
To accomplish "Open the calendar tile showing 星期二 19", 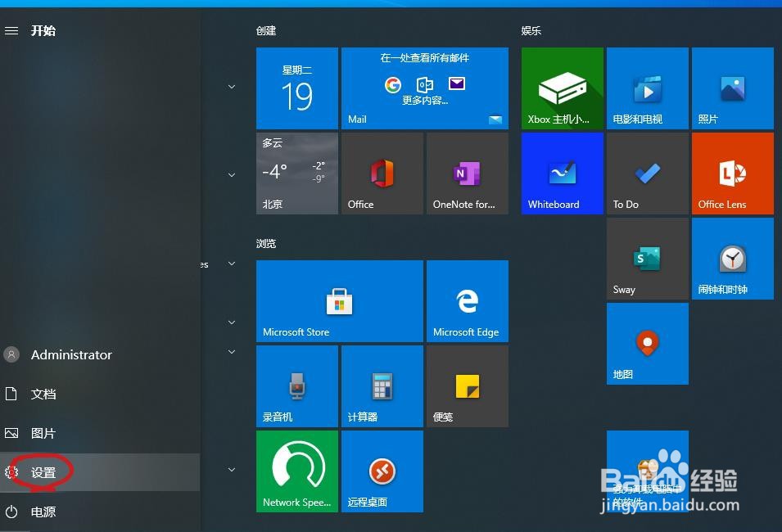I will [297, 88].
